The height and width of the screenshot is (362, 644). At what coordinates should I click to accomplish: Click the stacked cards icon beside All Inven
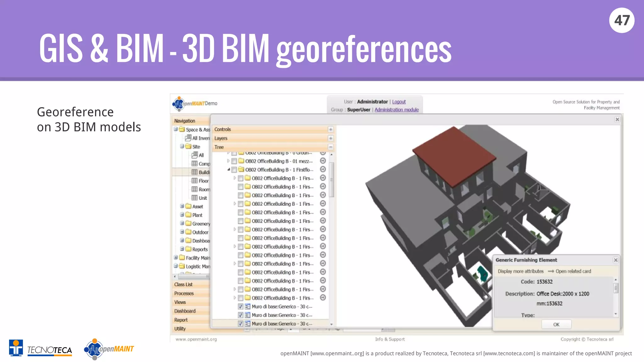(188, 138)
